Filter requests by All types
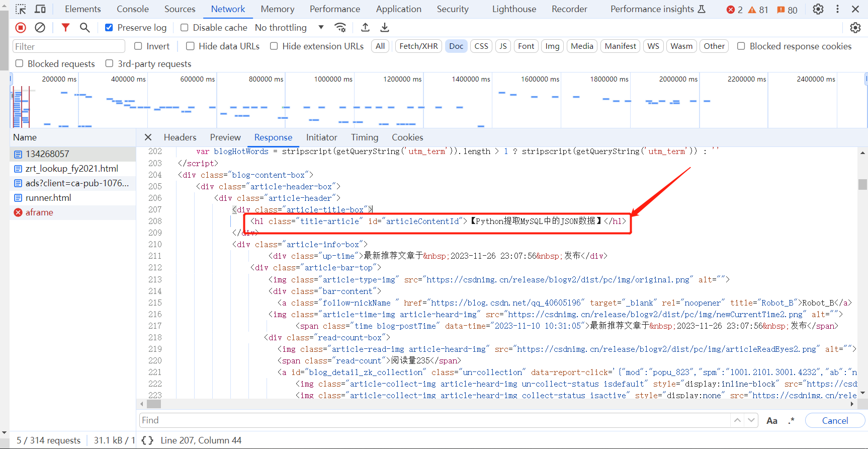868x449 pixels. coord(380,46)
